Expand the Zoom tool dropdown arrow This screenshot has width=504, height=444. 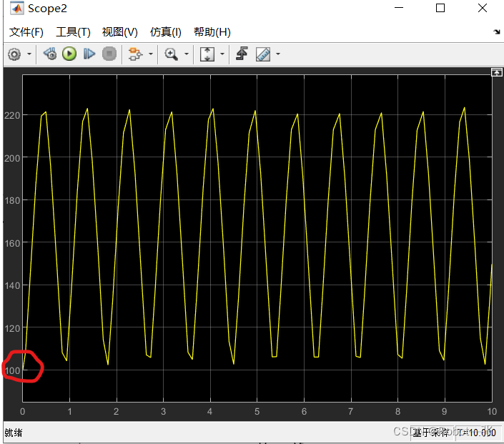(186, 54)
